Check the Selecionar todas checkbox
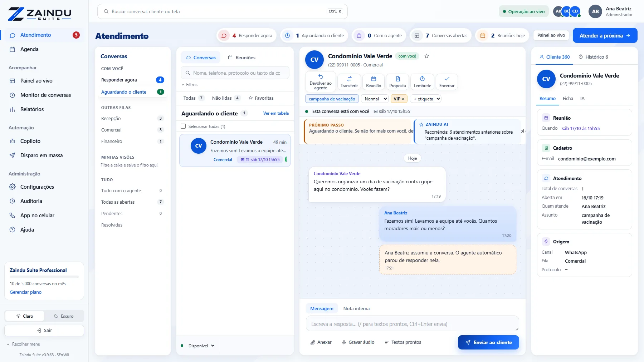Viewport: 644px width, 362px height. (183, 126)
